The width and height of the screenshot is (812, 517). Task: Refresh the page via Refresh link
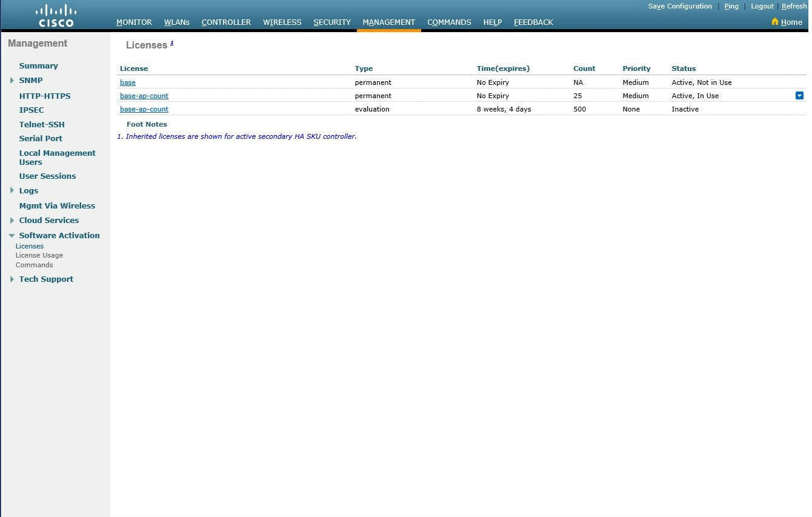(794, 6)
